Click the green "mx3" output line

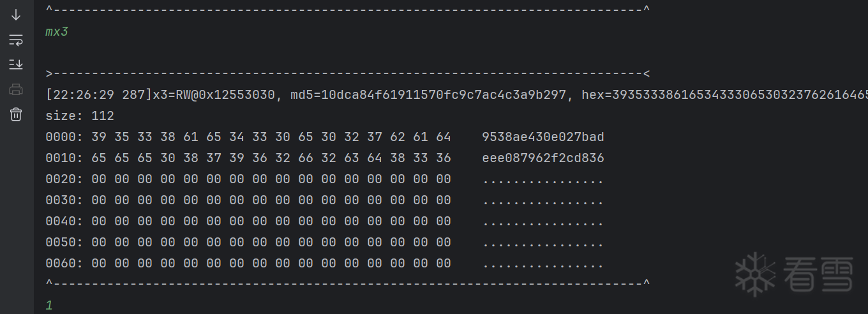(57, 31)
